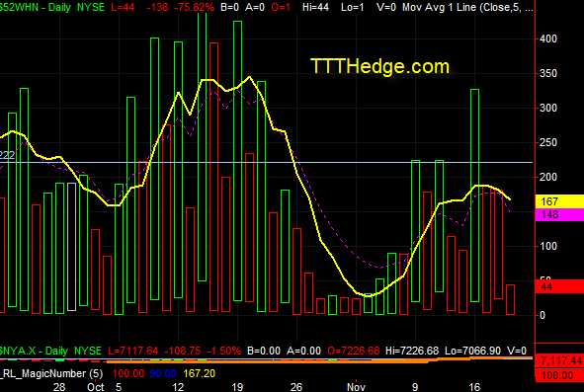Click the date 19 axis label
The width and height of the screenshot is (584, 392).
pyautogui.click(x=237, y=387)
